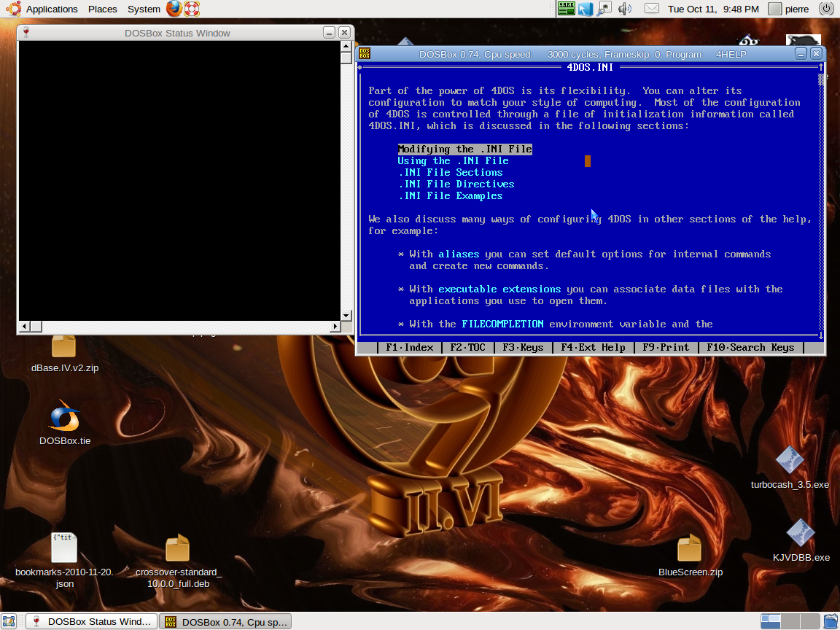Open .INI File Directives topic

456,184
